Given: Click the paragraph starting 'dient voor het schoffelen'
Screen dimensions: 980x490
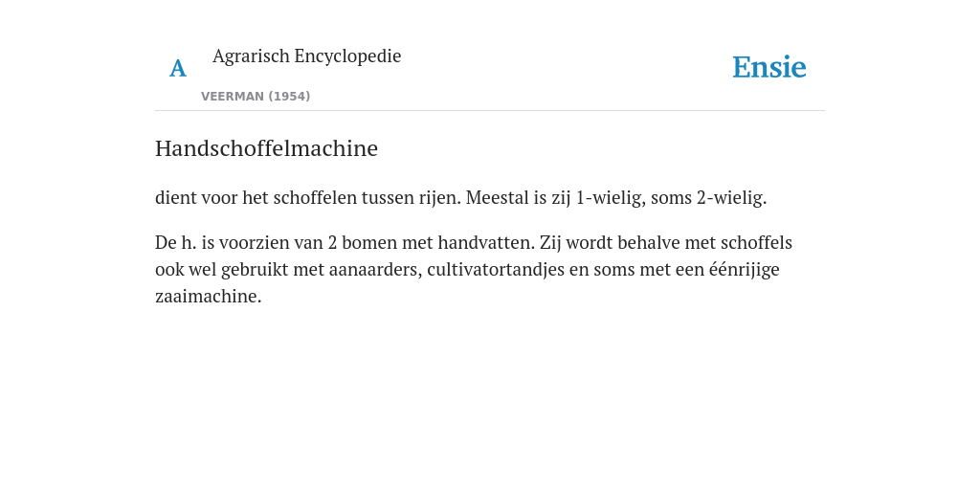Looking at the screenshot, I should coord(460,197).
